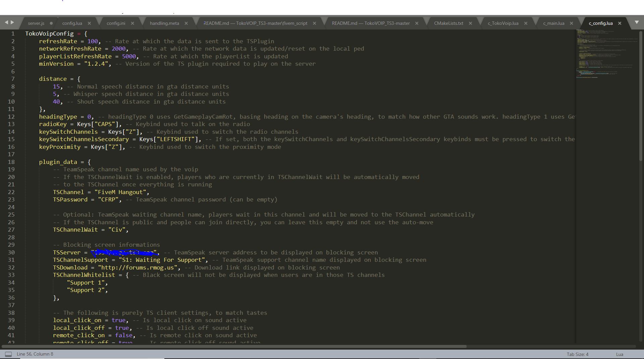Screen dimensions: 644x359
Task: Close the c_main.lua tab
Action: coord(572,23)
